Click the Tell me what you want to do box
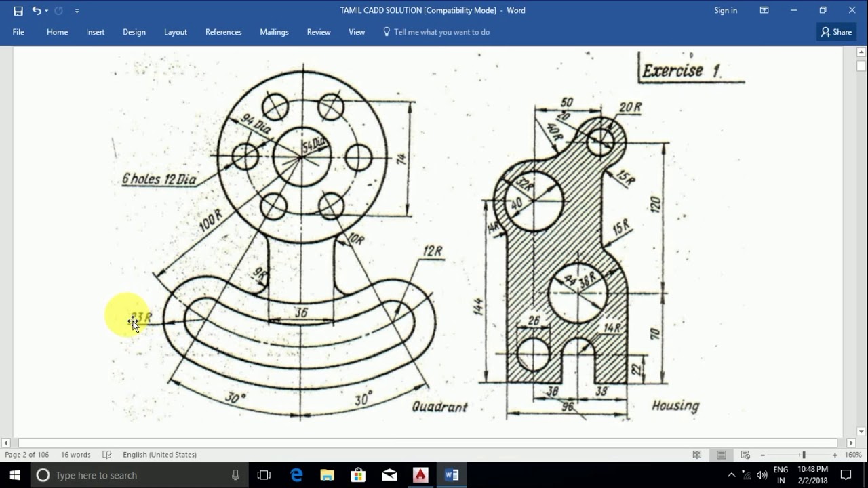Viewport: 868px width, 488px height. (441, 32)
